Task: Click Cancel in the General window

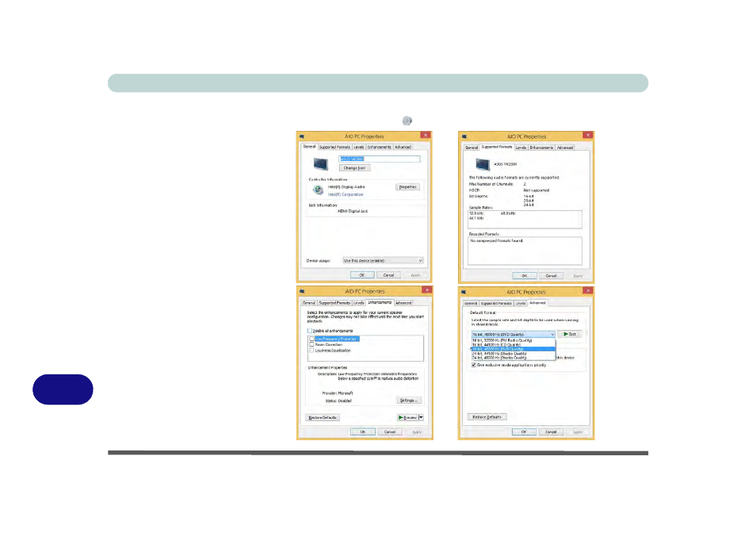Action: point(388,275)
